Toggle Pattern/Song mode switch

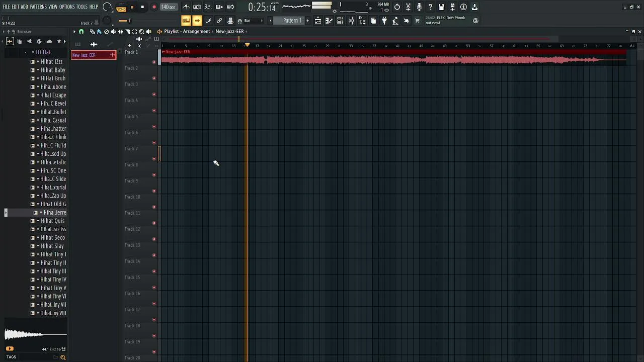tap(121, 8)
